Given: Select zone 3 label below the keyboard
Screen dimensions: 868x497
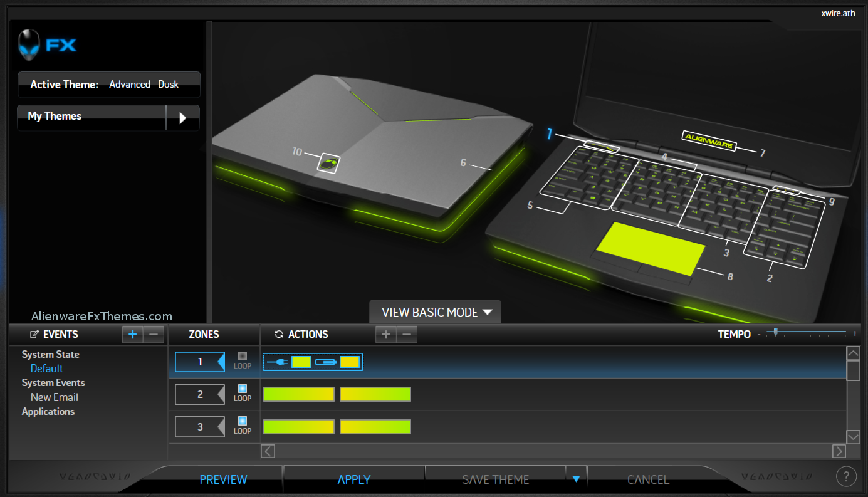Looking at the screenshot, I should (726, 253).
